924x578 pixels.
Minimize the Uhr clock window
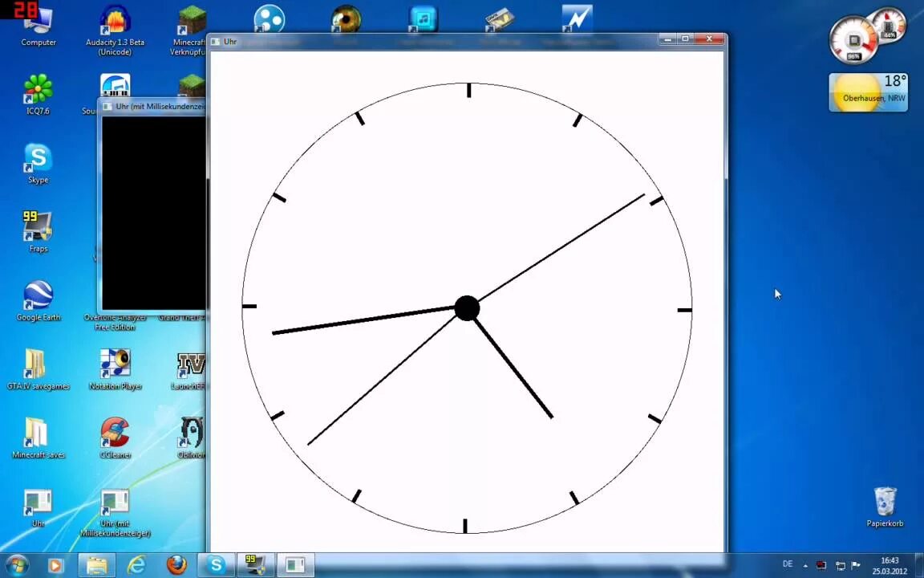(x=667, y=39)
